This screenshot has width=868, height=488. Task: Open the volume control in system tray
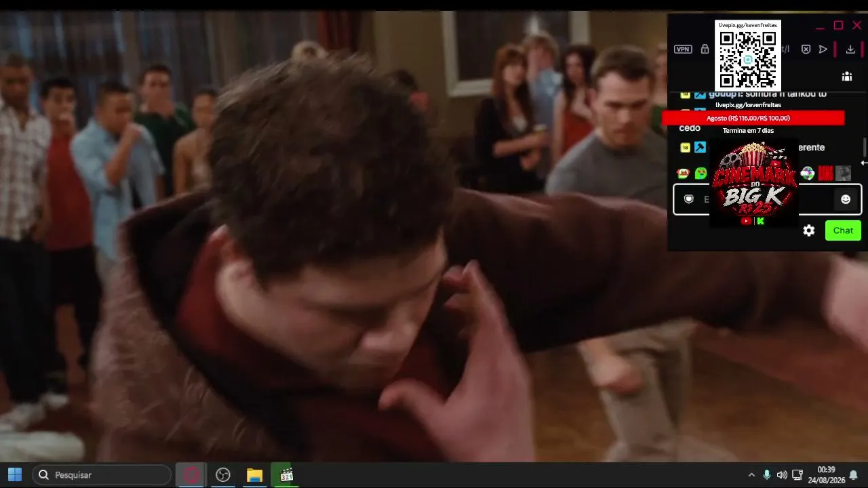pos(782,475)
